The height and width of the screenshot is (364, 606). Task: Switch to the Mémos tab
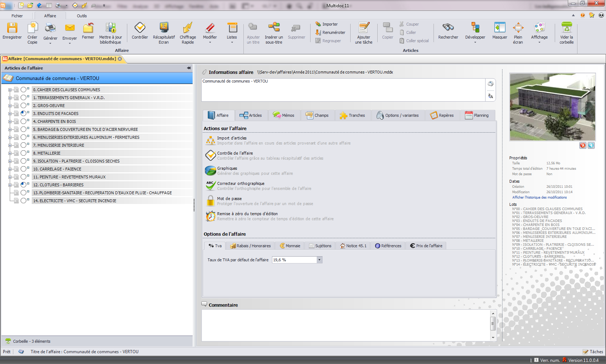pos(284,115)
